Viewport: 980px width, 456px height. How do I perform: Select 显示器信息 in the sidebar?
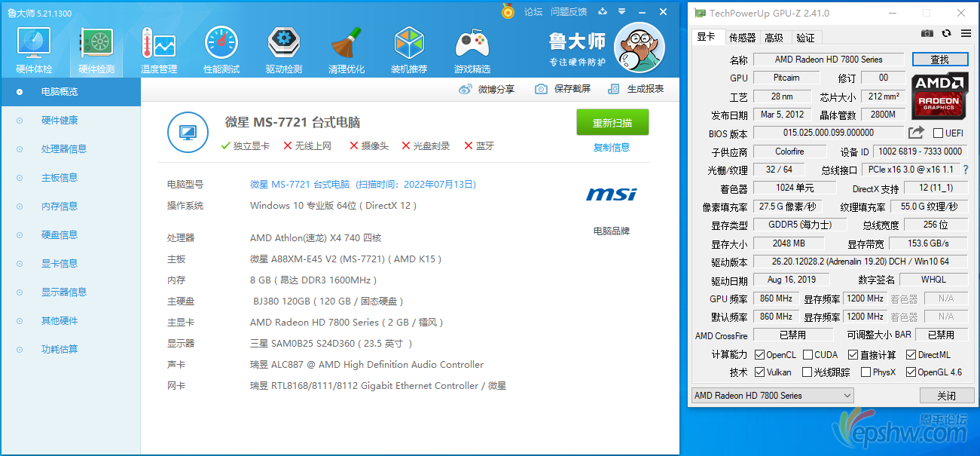71,292
